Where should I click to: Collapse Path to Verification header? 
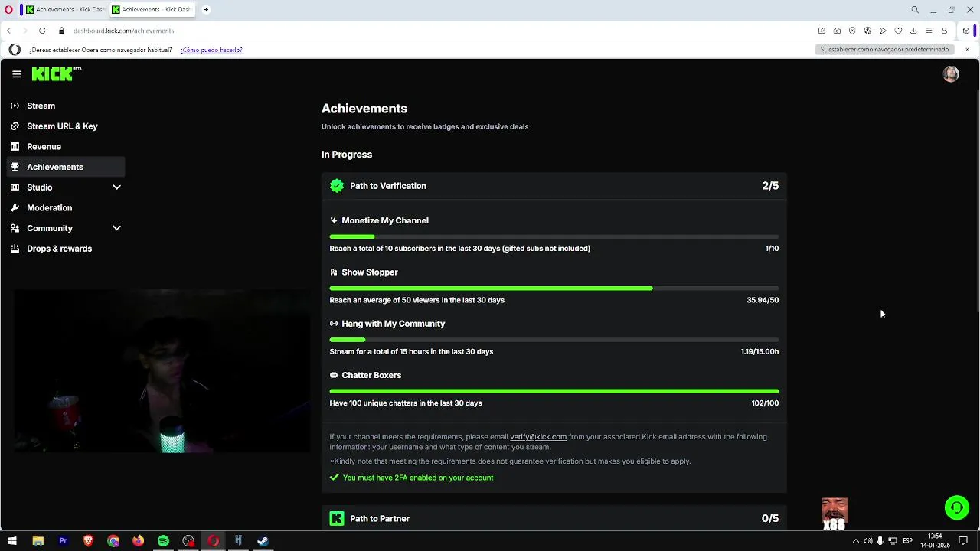(554, 186)
